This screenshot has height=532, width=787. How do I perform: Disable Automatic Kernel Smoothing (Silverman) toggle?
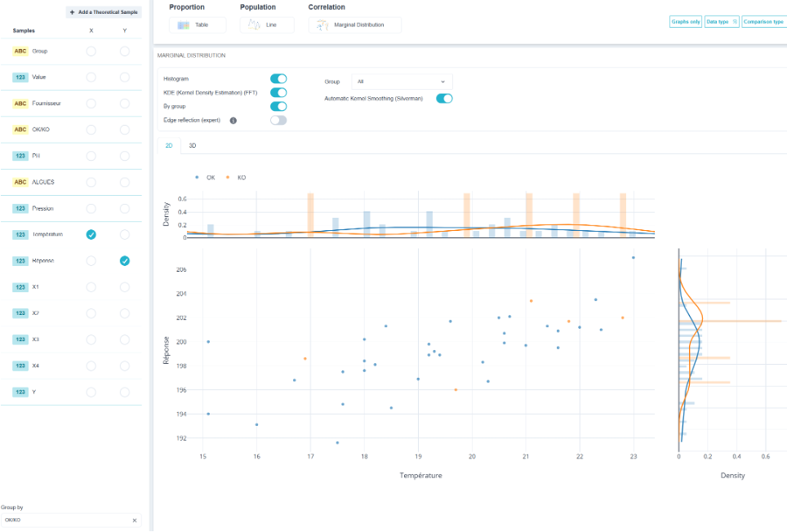coord(444,99)
